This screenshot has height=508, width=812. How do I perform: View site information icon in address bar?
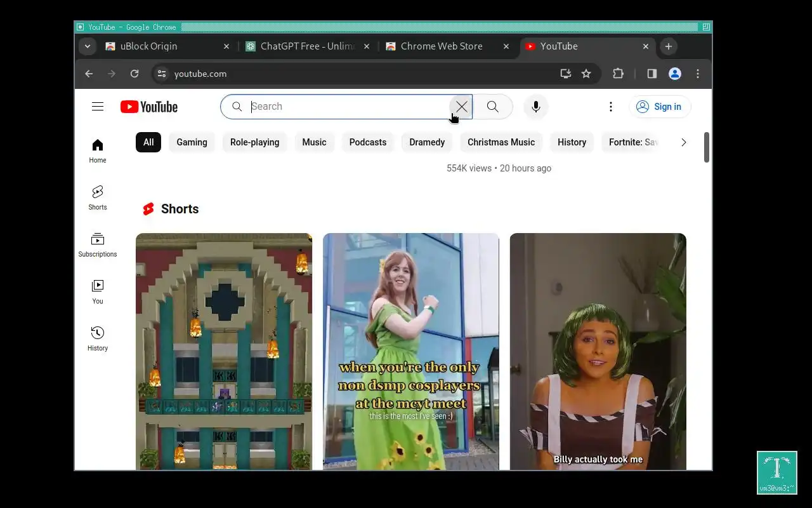pyautogui.click(x=162, y=74)
